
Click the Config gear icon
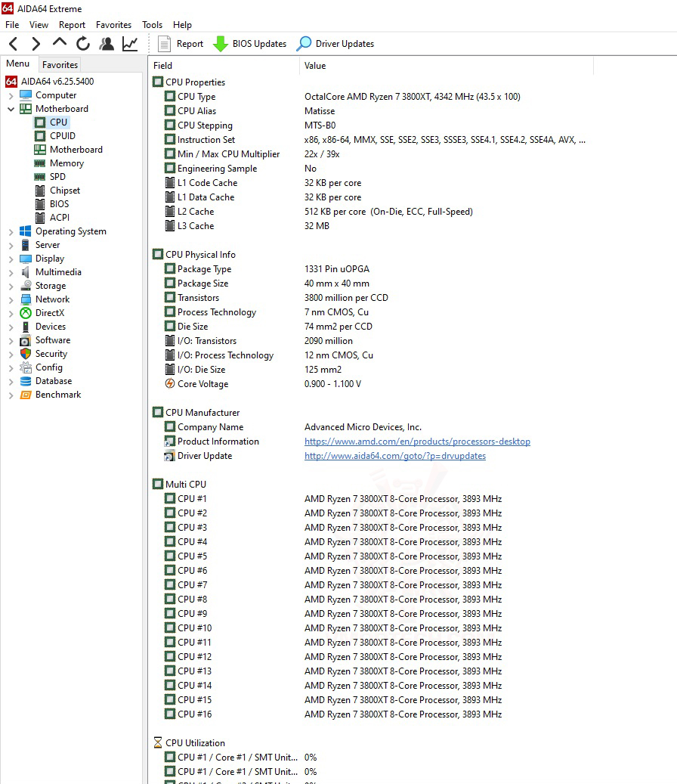(x=26, y=367)
